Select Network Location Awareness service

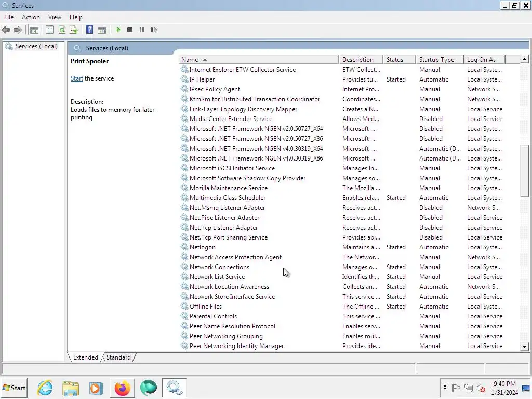(229, 287)
